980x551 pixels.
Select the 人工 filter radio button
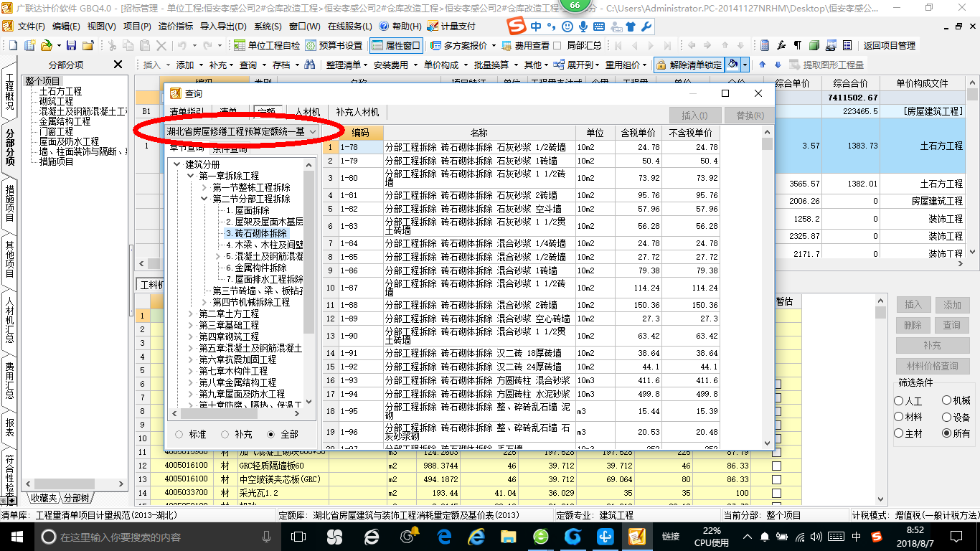[x=899, y=401]
